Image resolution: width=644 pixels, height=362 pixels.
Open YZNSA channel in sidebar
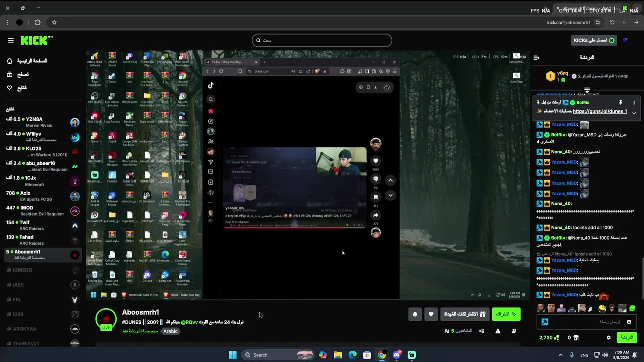(x=43, y=122)
